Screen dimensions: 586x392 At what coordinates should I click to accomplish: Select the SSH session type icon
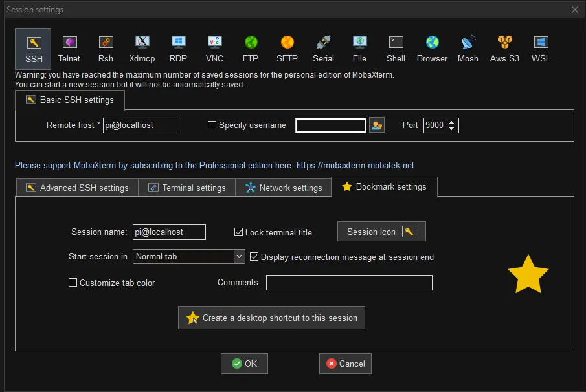(x=33, y=49)
